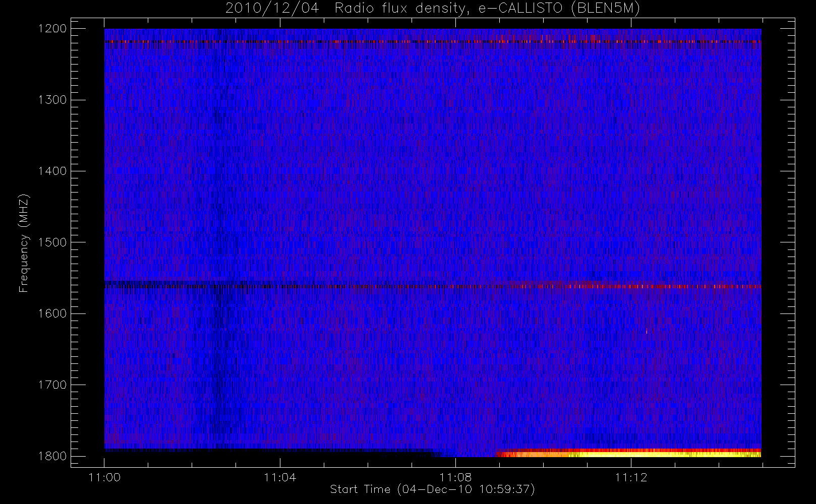
Task: Click the 1800 frequency tick label
Action: [52, 456]
